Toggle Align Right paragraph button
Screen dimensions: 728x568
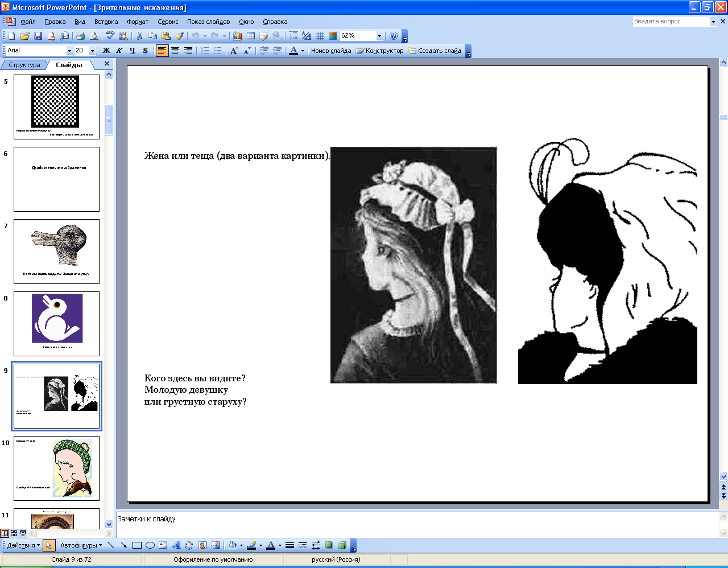(188, 51)
